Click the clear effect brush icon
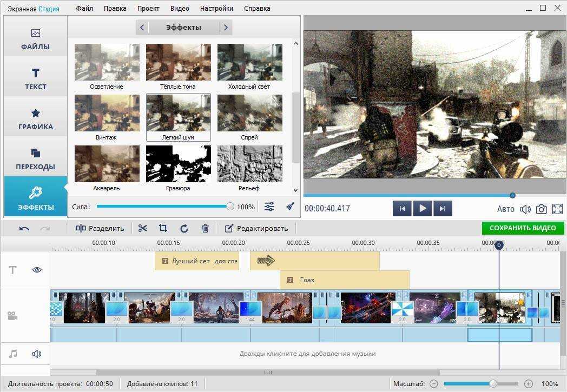This screenshot has height=392, width=567. click(x=290, y=207)
